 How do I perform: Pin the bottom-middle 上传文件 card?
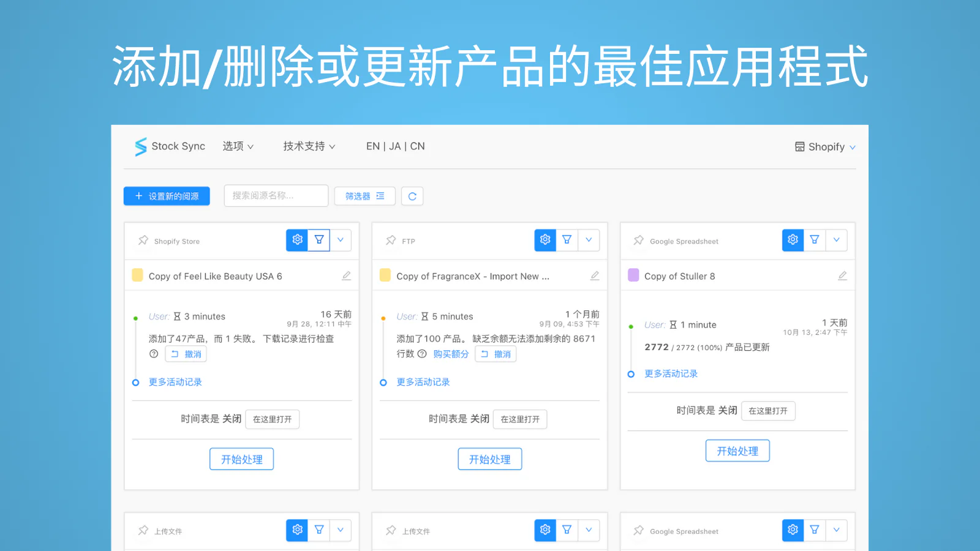[391, 530]
